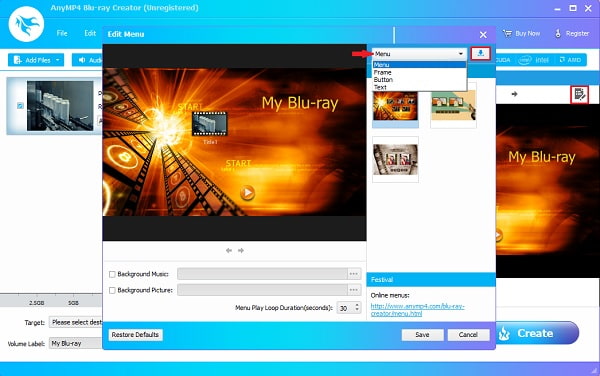The image size is (600, 376).
Task: Click the play button on menu preview
Action: 247,192
